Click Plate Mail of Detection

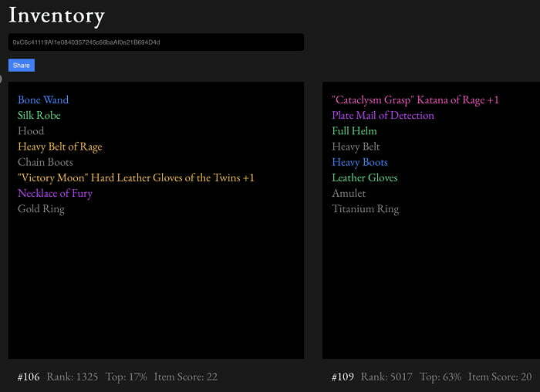coord(383,115)
